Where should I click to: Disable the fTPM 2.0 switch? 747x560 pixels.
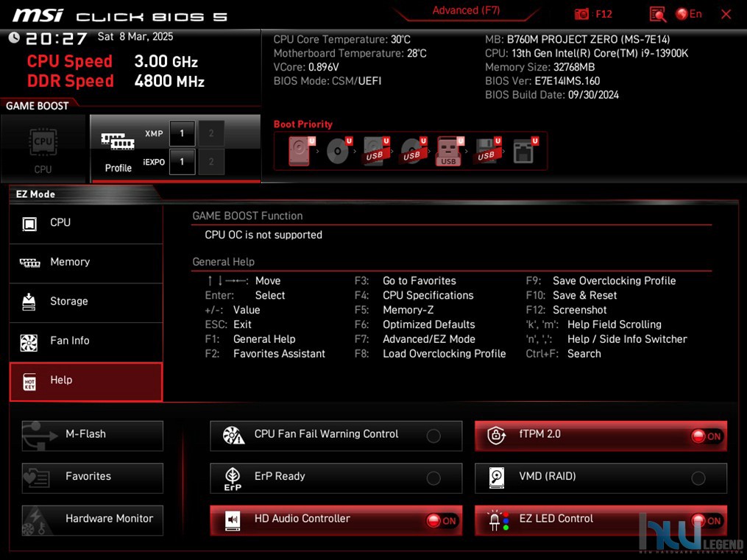601,435
